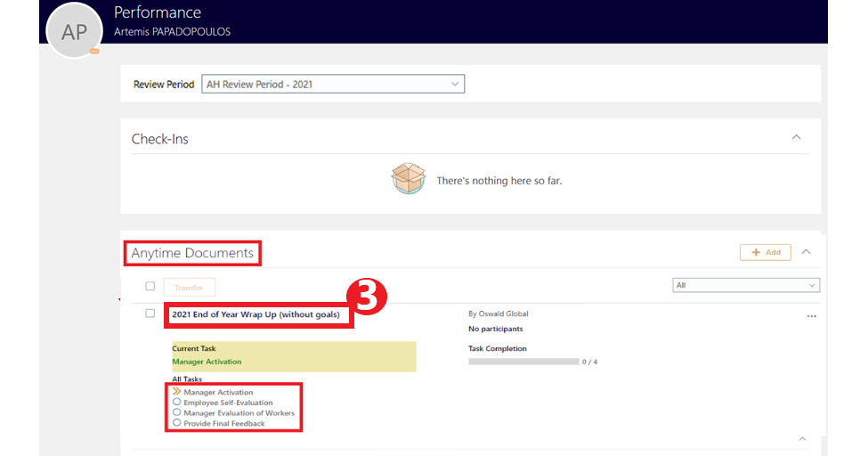This screenshot has height=456, width=868.
Task: Click the name Artemis PAPADOPOULOS
Action: [172, 32]
